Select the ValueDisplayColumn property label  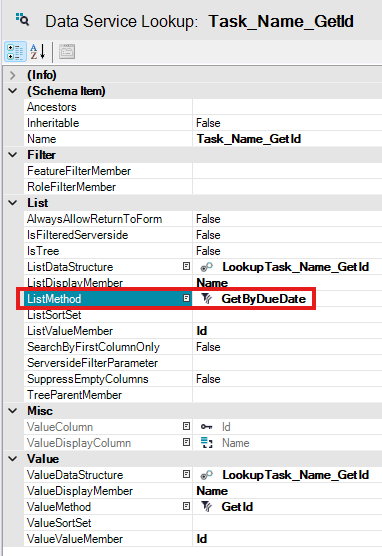(79, 443)
